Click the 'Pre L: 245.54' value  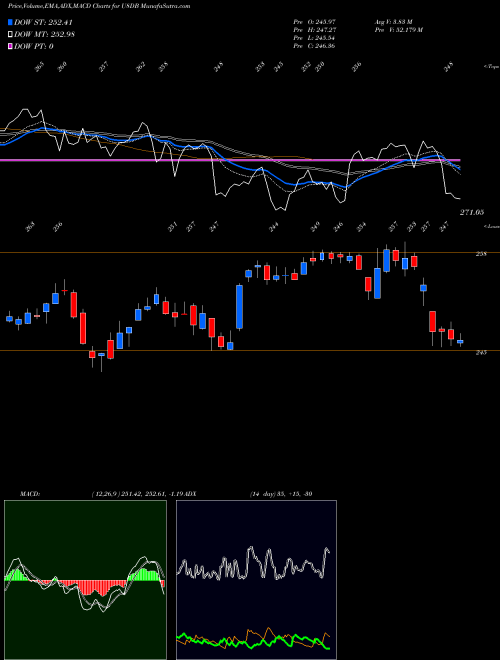(x=314, y=38)
